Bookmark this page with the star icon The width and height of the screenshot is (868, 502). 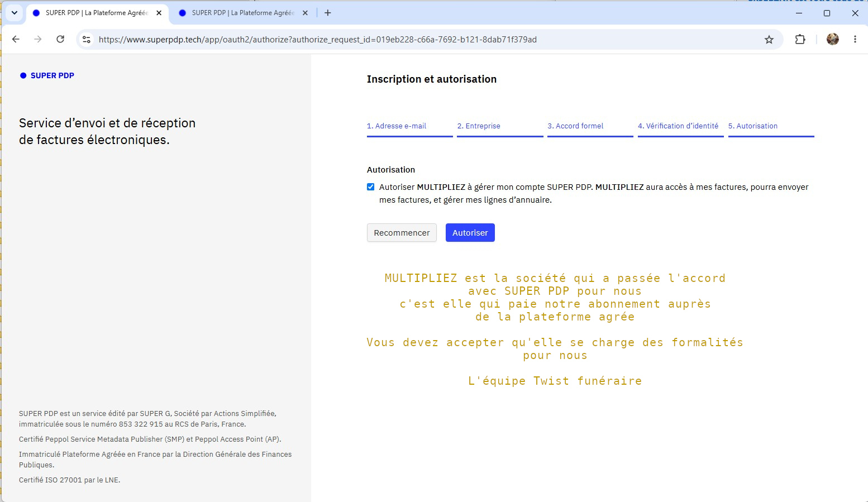pos(769,40)
